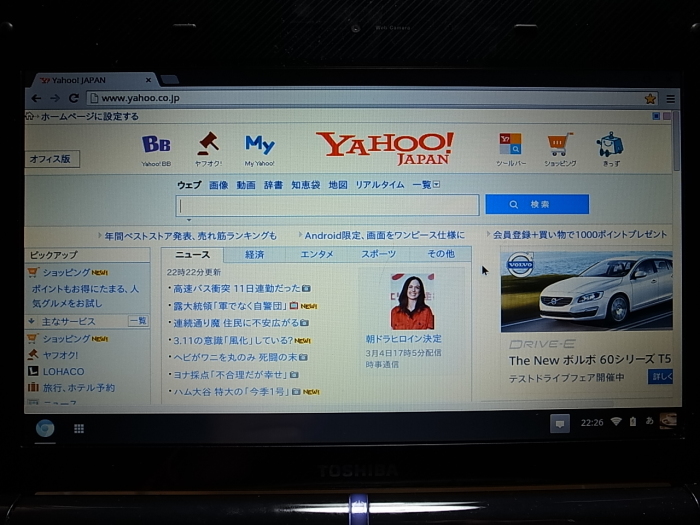Image resolution: width=700 pixels, height=525 pixels.
Task: Open the ヤフオク! gavel icon
Action: (208, 150)
